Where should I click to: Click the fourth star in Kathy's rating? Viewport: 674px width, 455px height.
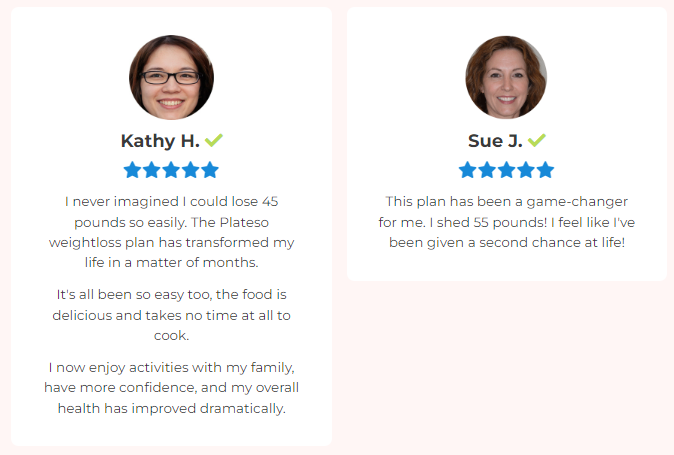(191, 170)
